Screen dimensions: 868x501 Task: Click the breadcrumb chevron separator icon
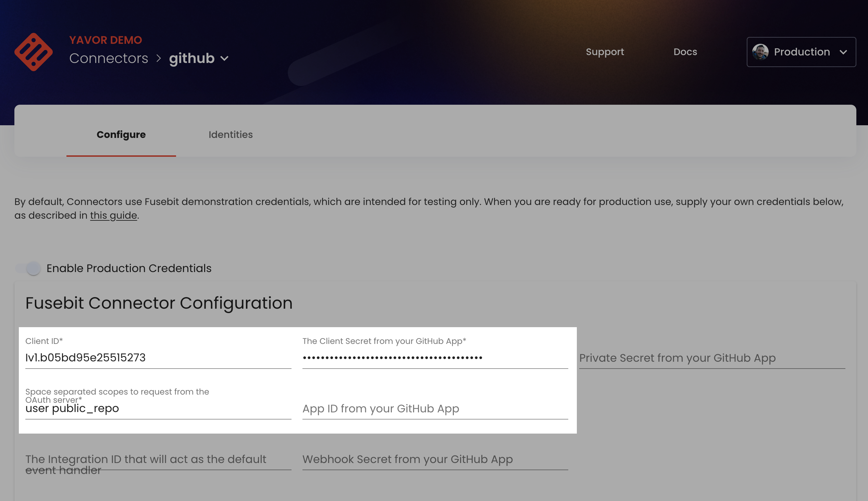click(x=158, y=59)
